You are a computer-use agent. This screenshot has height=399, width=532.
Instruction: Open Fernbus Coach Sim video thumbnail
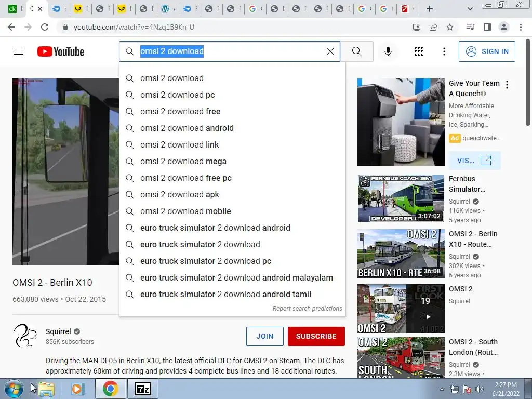[x=401, y=198]
